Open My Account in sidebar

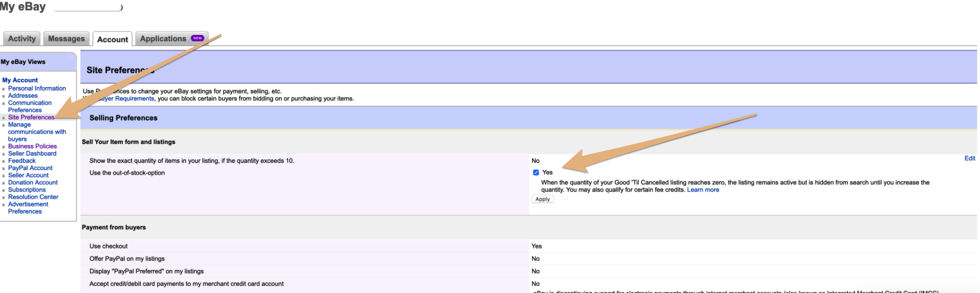[x=20, y=80]
